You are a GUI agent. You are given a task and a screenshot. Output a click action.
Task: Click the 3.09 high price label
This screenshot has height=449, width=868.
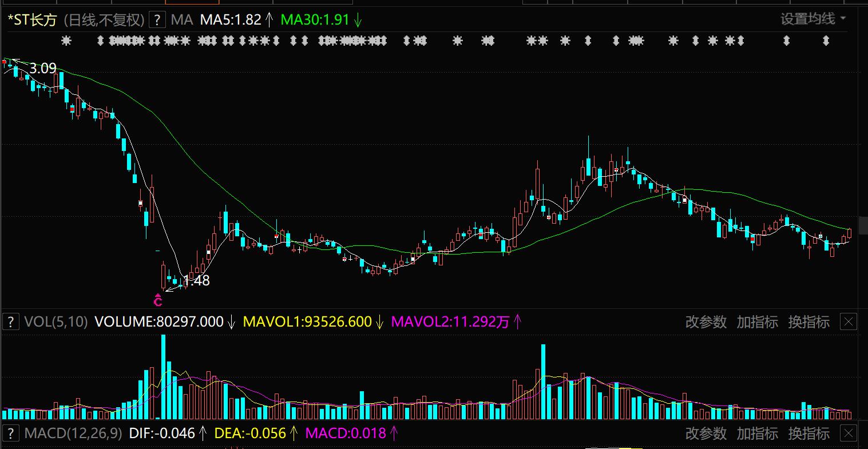point(43,69)
